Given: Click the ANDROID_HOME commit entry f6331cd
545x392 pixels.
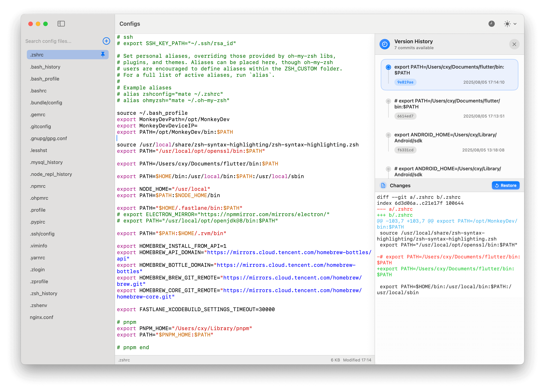Looking at the screenshot, I should (x=445, y=138).
